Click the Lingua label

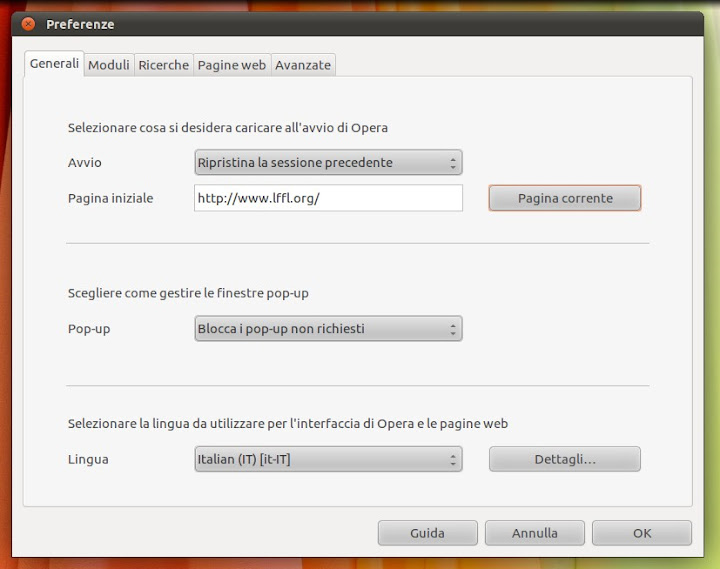pos(88,460)
